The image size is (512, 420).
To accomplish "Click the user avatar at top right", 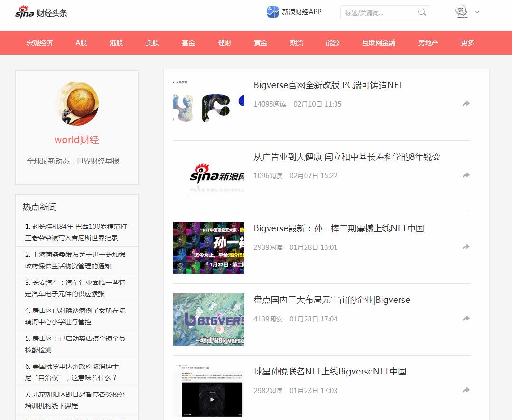I will click(x=461, y=12).
